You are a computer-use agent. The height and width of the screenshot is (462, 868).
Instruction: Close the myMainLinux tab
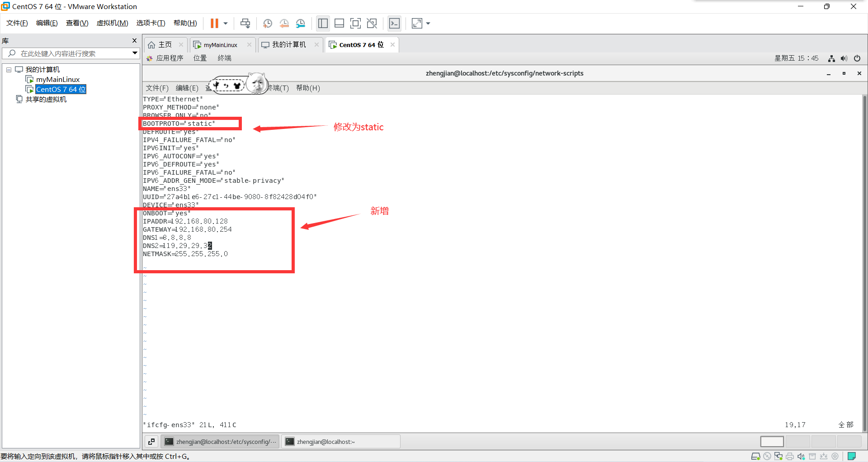[x=249, y=44]
